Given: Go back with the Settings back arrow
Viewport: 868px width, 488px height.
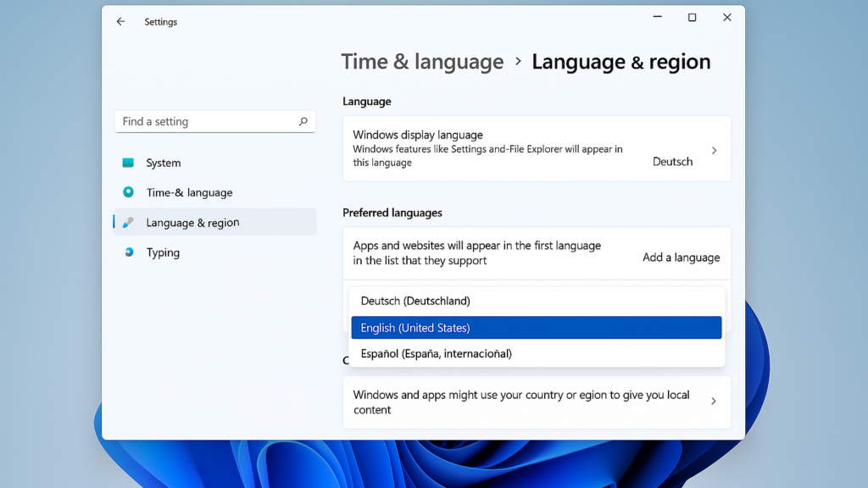Looking at the screenshot, I should [120, 21].
